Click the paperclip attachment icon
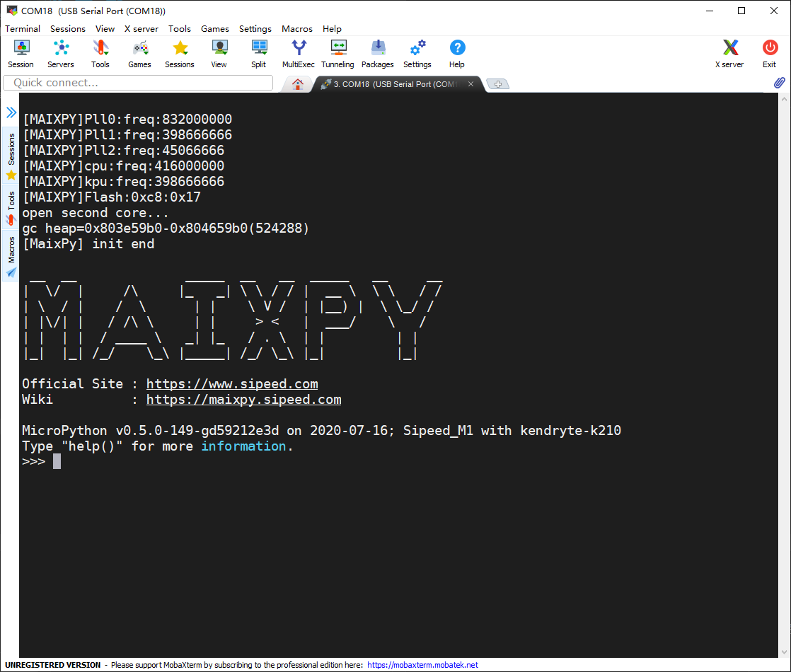 tap(780, 83)
